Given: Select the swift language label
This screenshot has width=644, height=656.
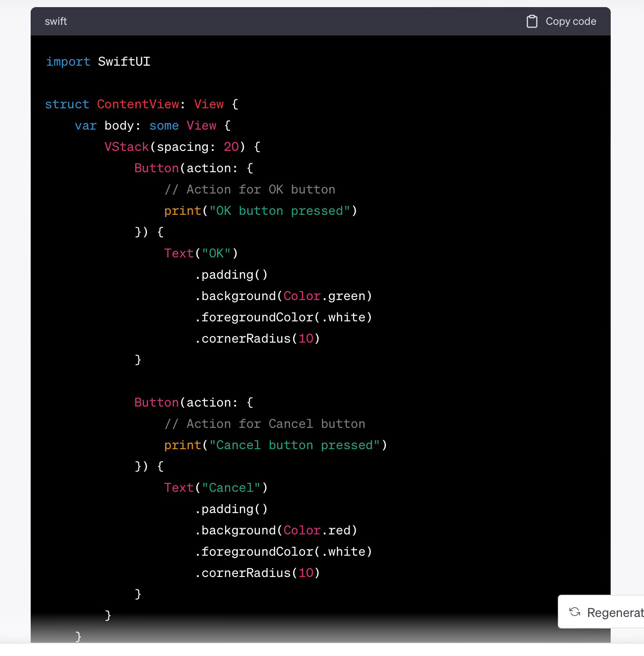Looking at the screenshot, I should click(x=56, y=21).
